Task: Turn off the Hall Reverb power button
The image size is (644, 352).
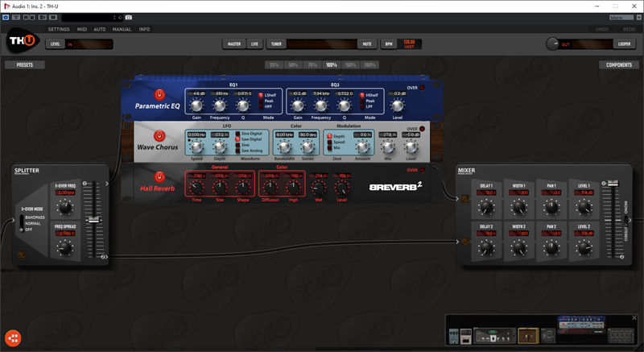Action: click(159, 177)
